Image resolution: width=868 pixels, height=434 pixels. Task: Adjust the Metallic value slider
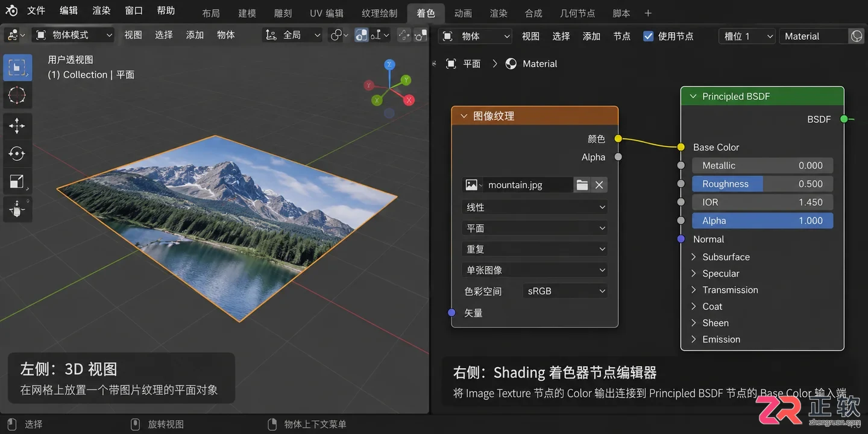point(763,165)
